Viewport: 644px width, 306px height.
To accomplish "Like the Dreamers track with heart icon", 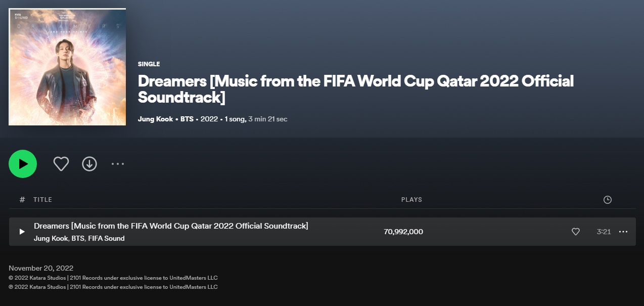I will click(x=575, y=232).
